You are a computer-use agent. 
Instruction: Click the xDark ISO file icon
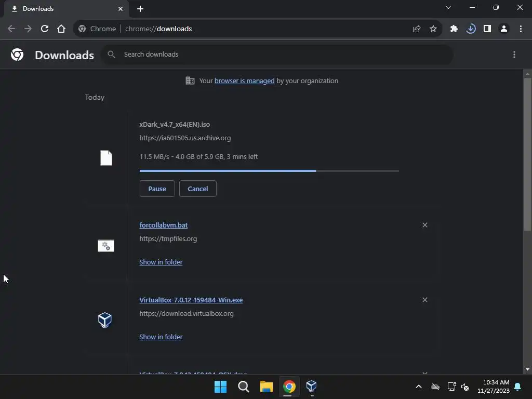pos(106,158)
